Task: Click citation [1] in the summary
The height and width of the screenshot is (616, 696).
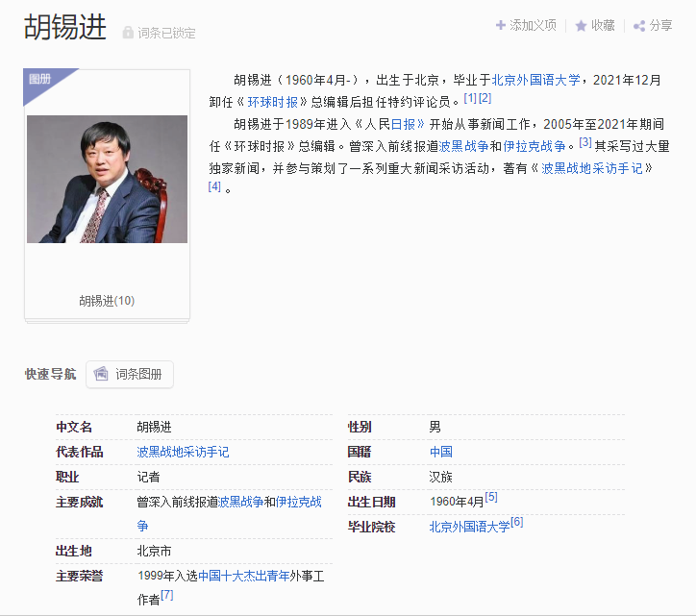Action: (x=470, y=98)
